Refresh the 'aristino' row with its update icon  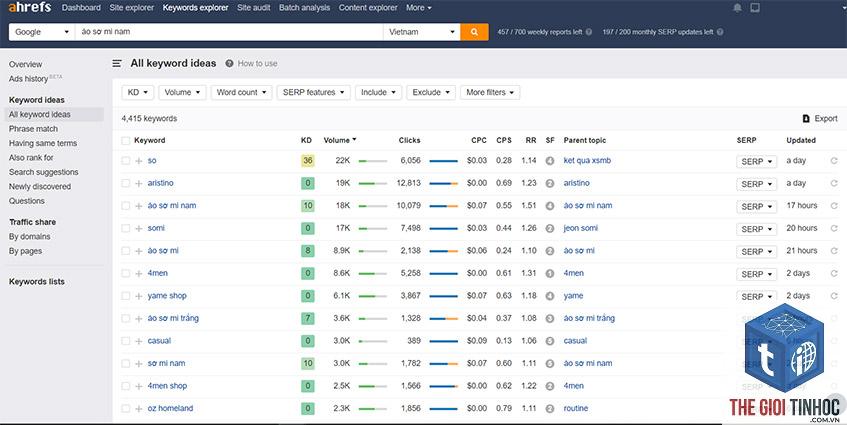834,184
